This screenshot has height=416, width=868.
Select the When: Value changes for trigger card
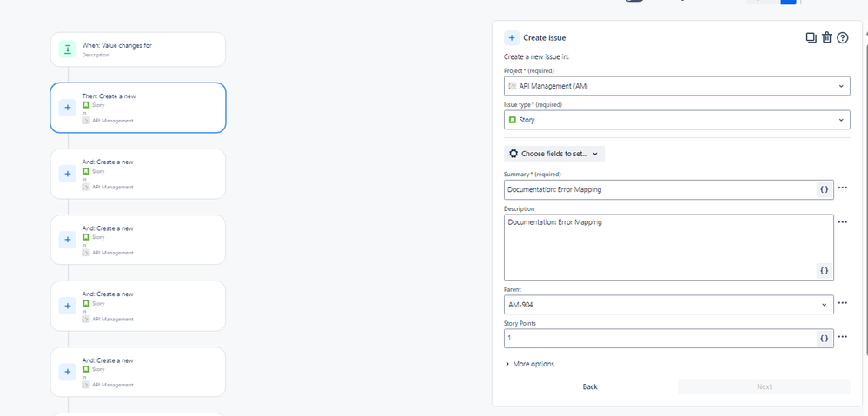pos(138,50)
